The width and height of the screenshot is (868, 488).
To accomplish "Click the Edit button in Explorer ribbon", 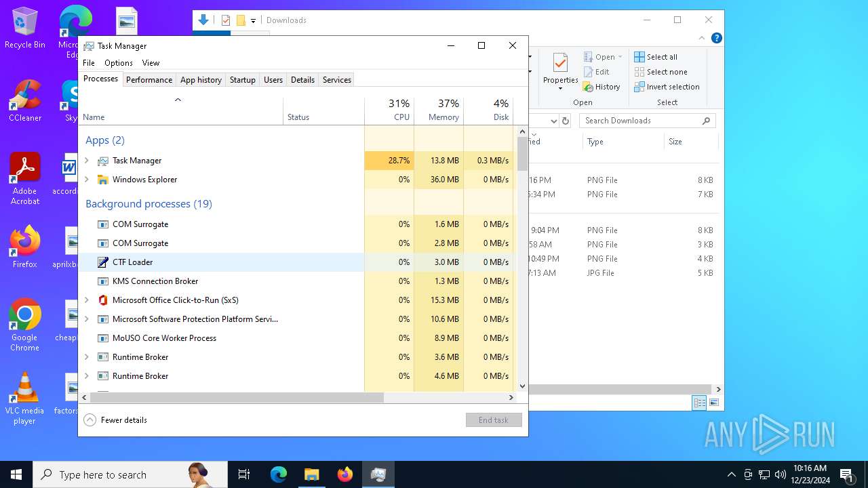I will 596,72.
